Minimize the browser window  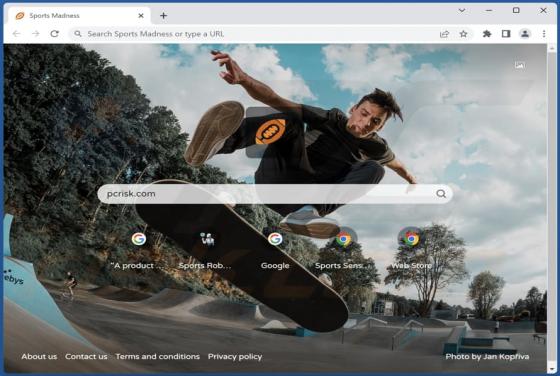tap(489, 10)
